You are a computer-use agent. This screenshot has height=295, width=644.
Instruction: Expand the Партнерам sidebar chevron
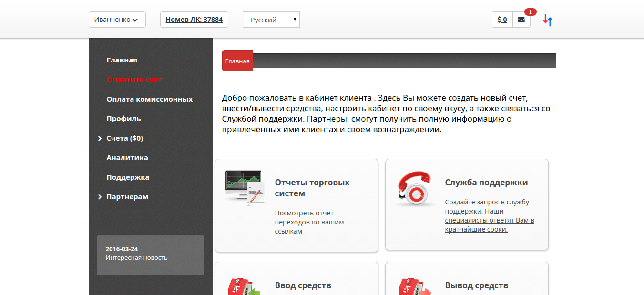click(x=100, y=197)
